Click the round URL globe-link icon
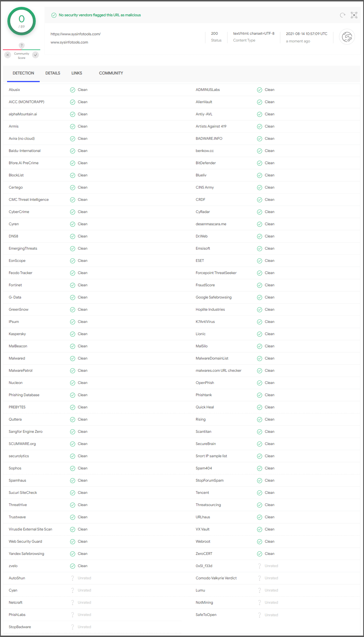The image size is (364, 637). [x=347, y=37]
